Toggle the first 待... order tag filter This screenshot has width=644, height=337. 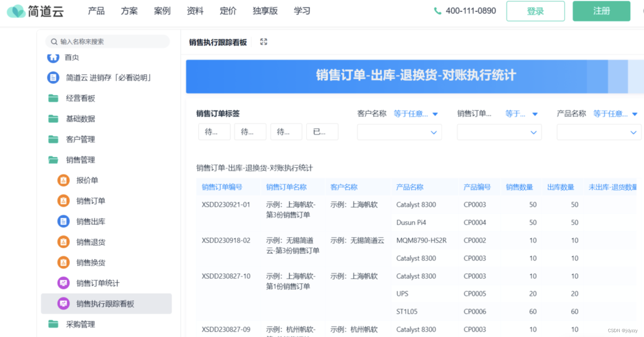click(x=214, y=132)
